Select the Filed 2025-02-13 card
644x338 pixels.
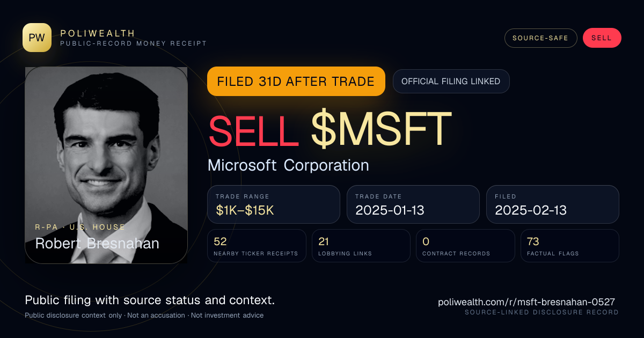point(553,204)
